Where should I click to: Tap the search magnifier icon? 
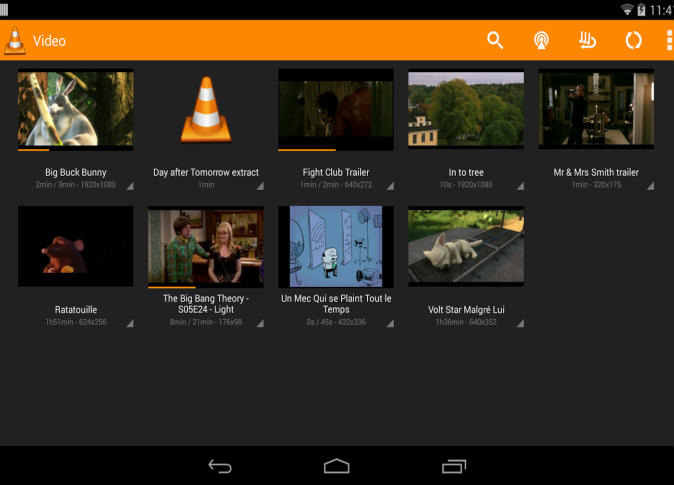tap(495, 40)
